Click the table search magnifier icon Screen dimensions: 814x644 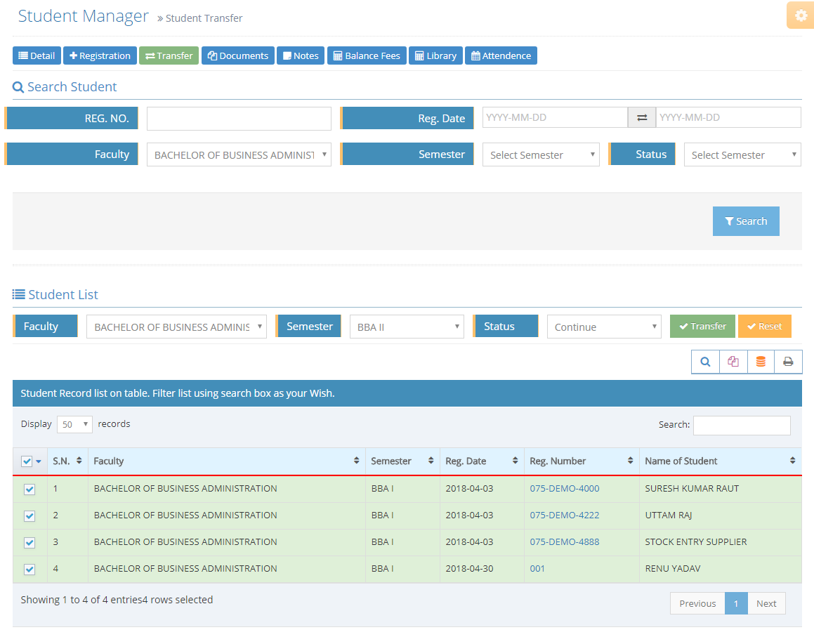pos(705,362)
